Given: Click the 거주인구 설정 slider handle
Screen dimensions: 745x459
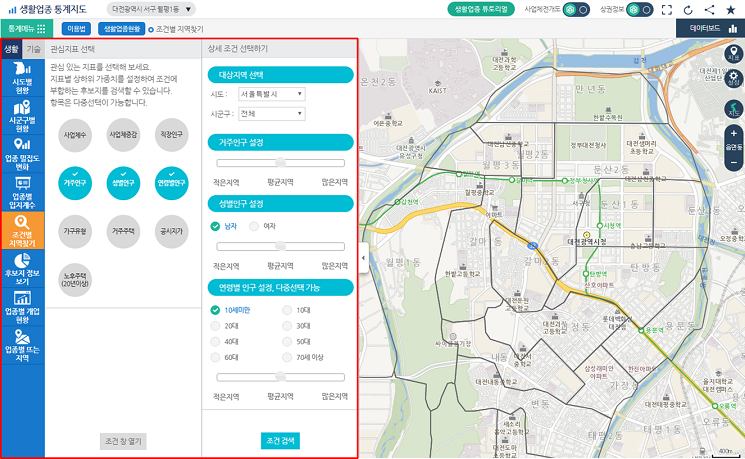Looking at the screenshot, I should [x=280, y=162].
